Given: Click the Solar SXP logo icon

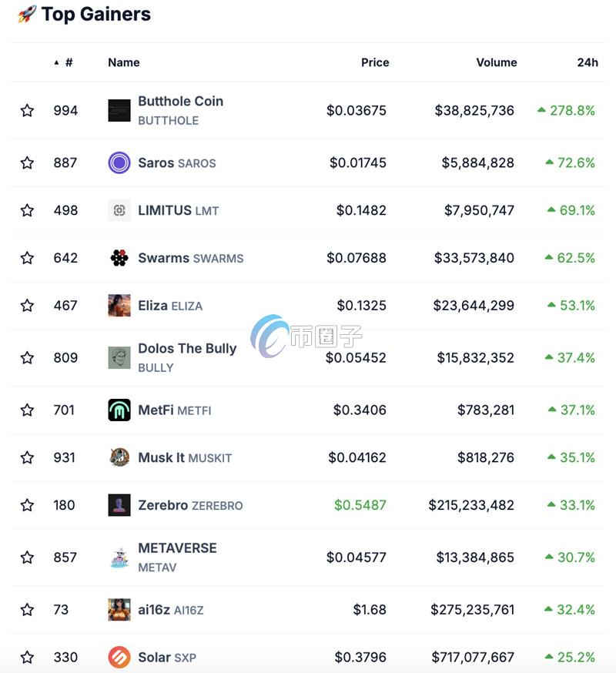Looking at the screenshot, I should [119, 657].
